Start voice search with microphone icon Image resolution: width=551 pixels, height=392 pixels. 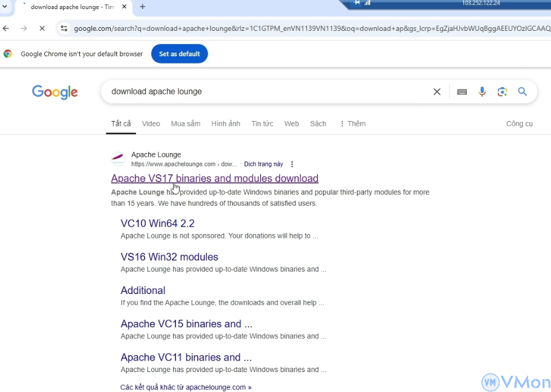(x=482, y=92)
